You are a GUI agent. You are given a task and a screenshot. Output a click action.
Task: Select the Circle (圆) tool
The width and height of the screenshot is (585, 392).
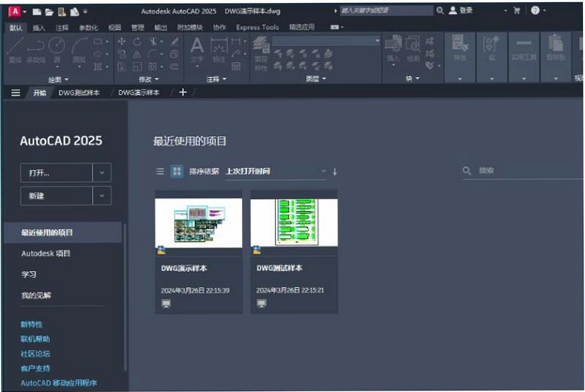(57, 51)
